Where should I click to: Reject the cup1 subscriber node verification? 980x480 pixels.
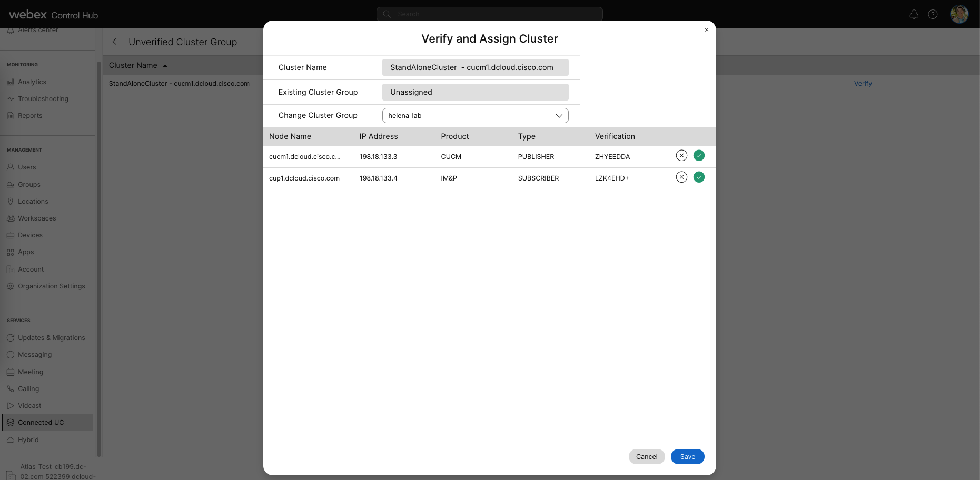(x=681, y=177)
